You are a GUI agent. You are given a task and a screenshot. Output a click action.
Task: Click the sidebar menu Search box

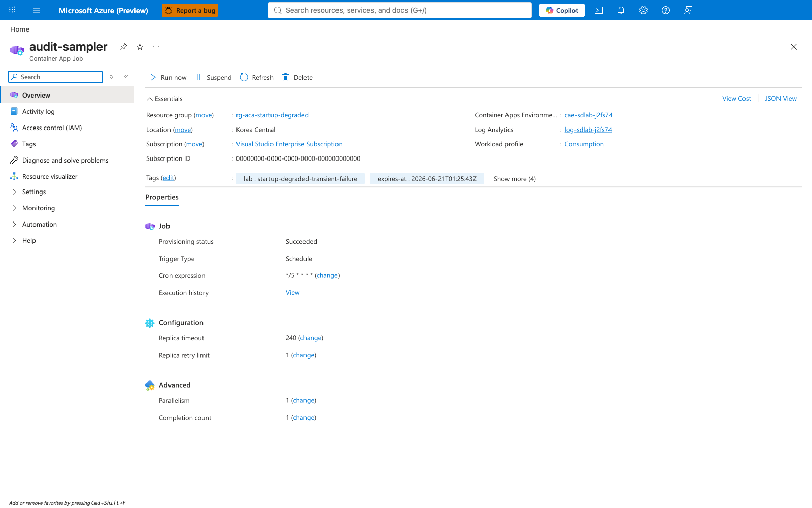coord(56,77)
